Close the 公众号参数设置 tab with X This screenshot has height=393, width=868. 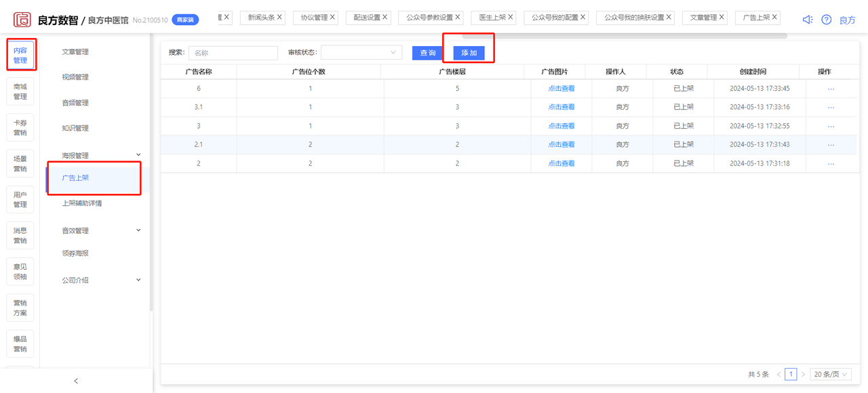coord(457,17)
